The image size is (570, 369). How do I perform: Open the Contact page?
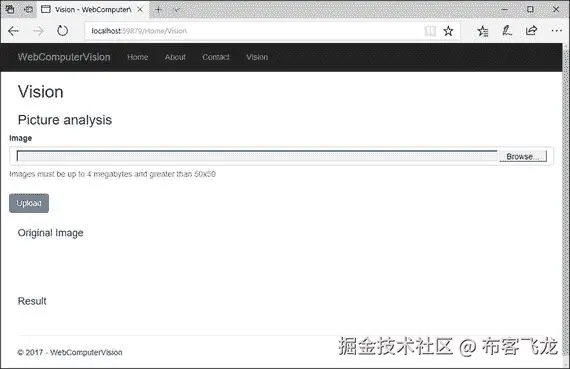pyautogui.click(x=216, y=57)
